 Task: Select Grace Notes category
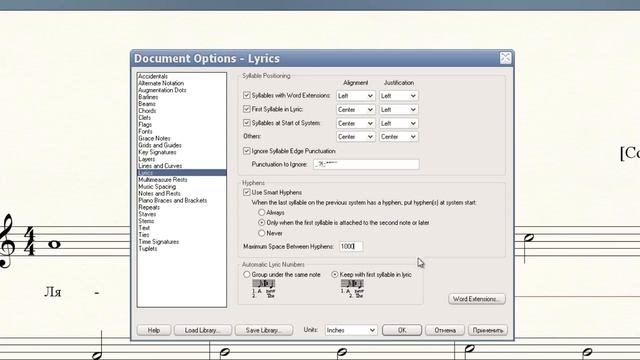(x=154, y=138)
